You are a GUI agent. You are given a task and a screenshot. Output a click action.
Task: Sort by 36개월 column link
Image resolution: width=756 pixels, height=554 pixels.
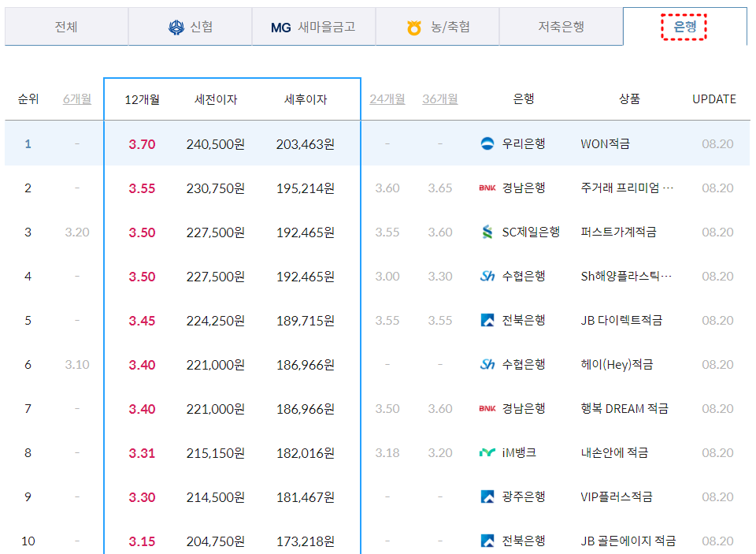[440, 99]
